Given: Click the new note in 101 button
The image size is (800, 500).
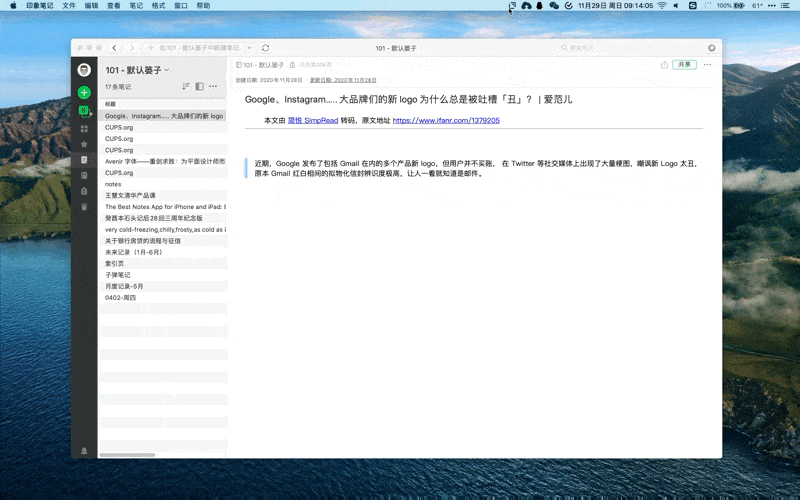Looking at the screenshot, I should pyautogui.click(x=194, y=48).
